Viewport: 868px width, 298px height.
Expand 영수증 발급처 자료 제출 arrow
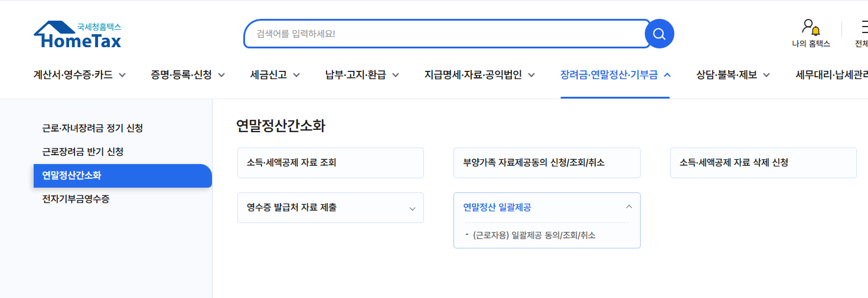tap(412, 208)
